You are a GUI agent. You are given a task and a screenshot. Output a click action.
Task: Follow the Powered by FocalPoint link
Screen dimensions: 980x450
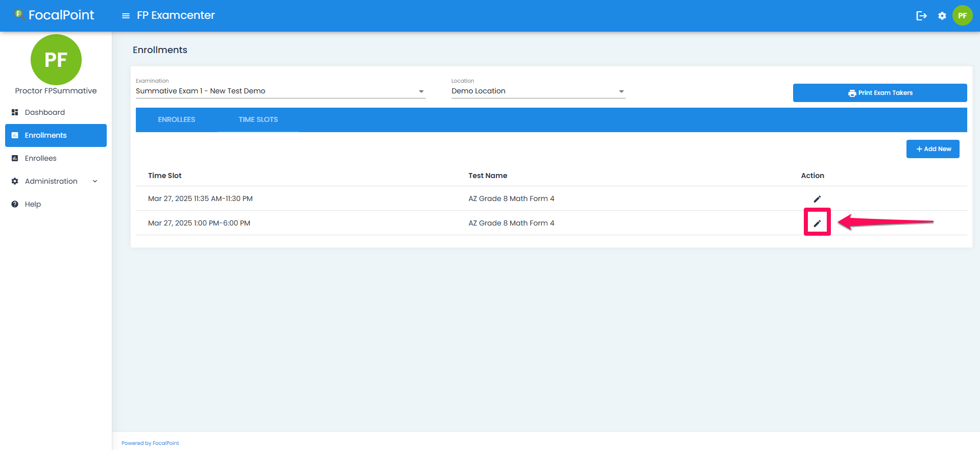[x=150, y=443]
